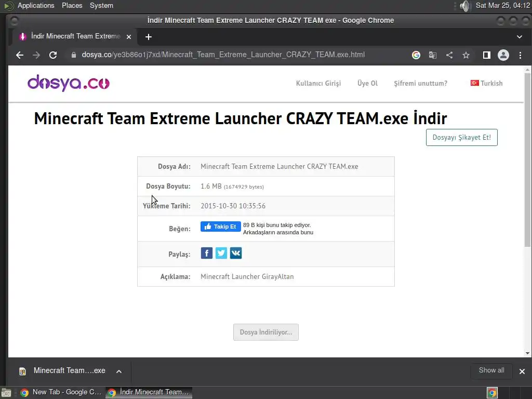The width and height of the screenshot is (532, 399).
Task: Close the İndir Minecraft tab
Action: [129, 37]
